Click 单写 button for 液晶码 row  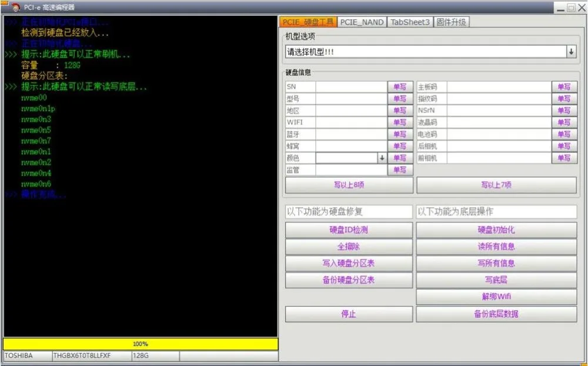(564, 122)
